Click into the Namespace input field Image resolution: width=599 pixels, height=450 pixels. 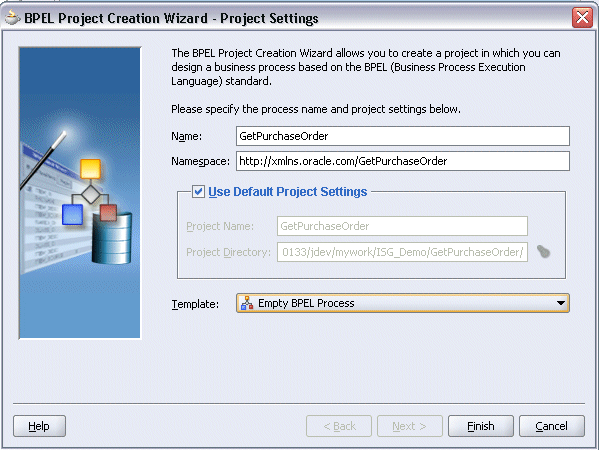(403, 161)
